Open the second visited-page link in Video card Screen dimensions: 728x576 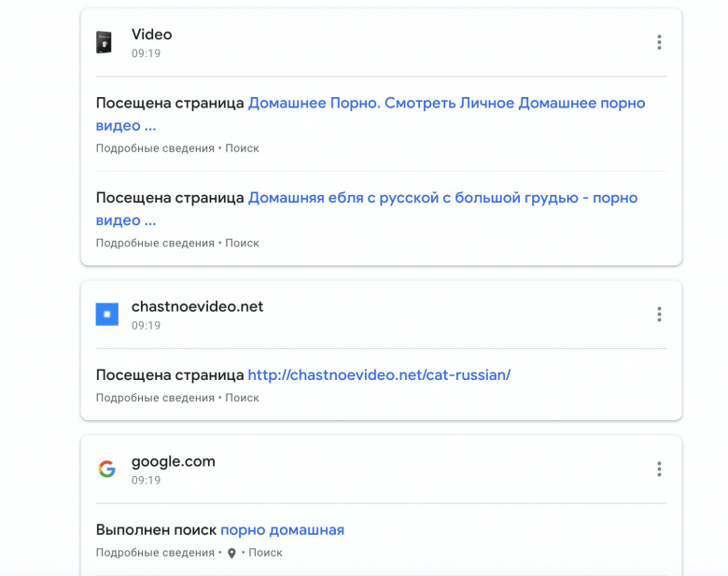[x=442, y=198]
